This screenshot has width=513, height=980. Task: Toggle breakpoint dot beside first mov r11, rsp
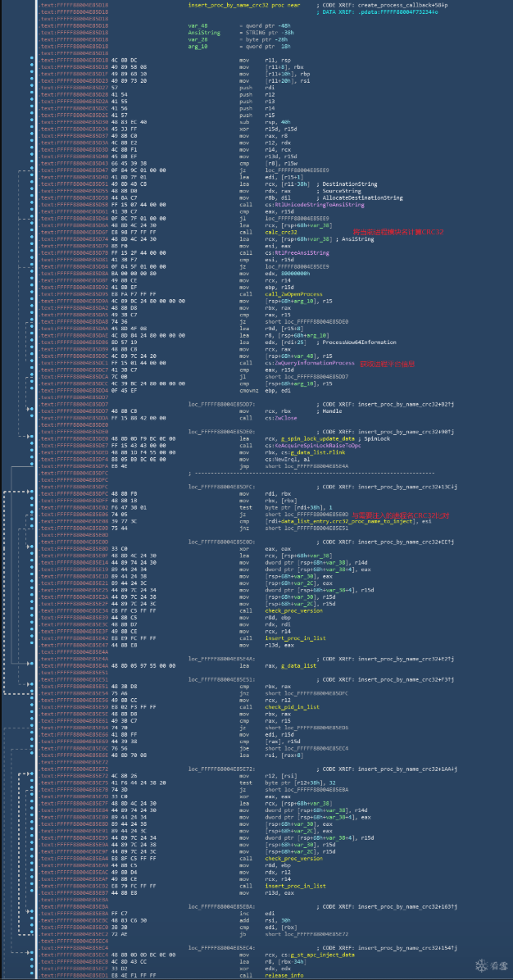(30, 61)
